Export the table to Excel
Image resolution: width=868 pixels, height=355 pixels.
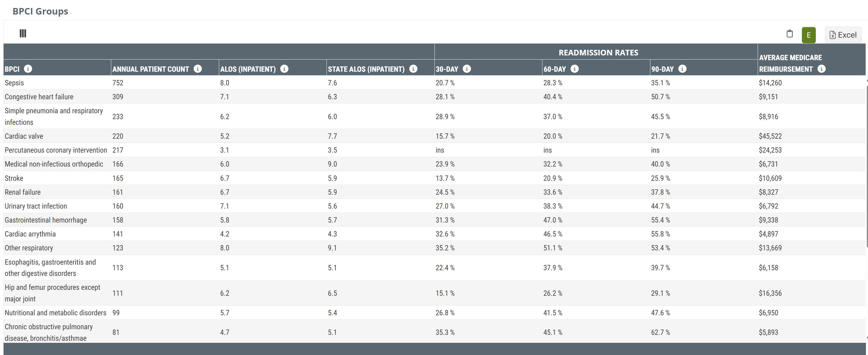(x=843, y=35)
